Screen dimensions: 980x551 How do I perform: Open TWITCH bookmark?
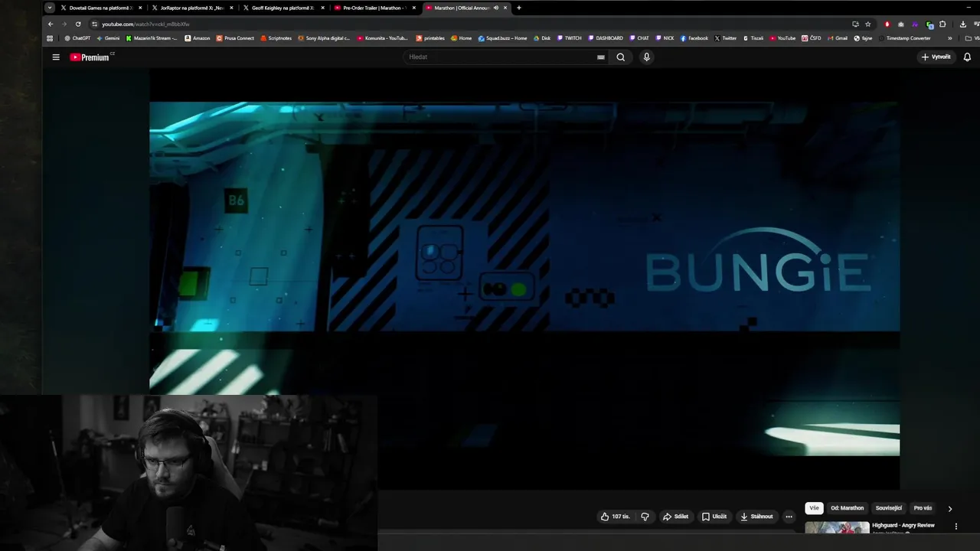click(570, 38)
